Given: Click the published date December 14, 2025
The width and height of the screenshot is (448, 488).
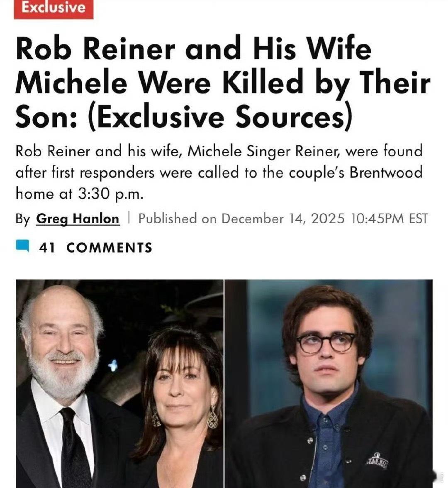Looking at the screenshot, I should tap(283, 219).
